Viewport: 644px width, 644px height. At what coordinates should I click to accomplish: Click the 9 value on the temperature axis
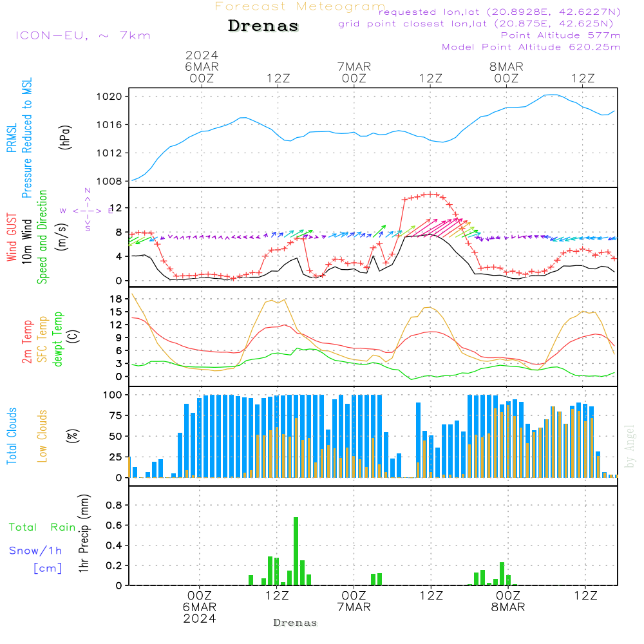click(x=118, y=338)
